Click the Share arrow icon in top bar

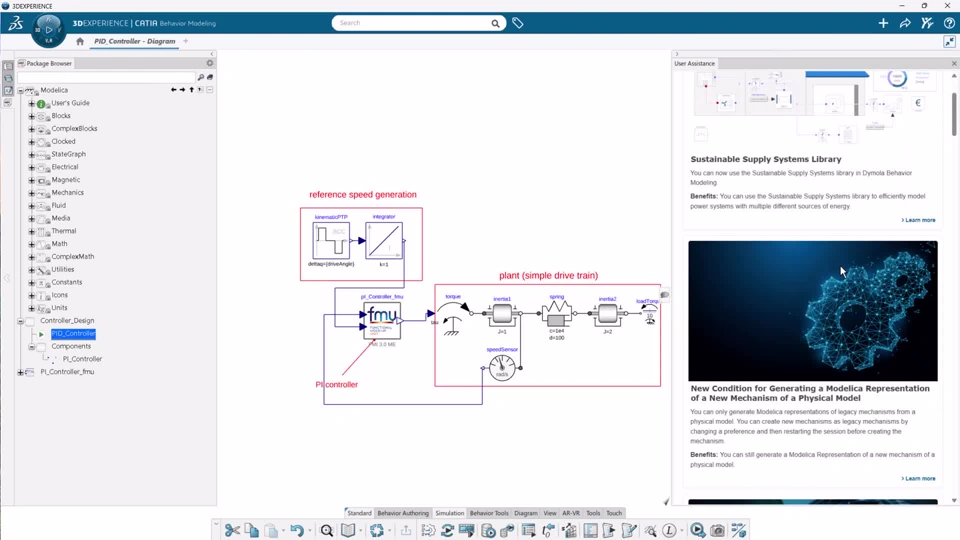tap(905, 23)
